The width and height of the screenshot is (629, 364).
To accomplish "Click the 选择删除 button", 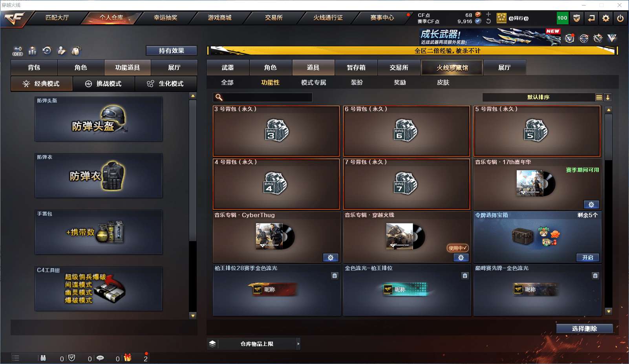I will (x=585, y=329).
